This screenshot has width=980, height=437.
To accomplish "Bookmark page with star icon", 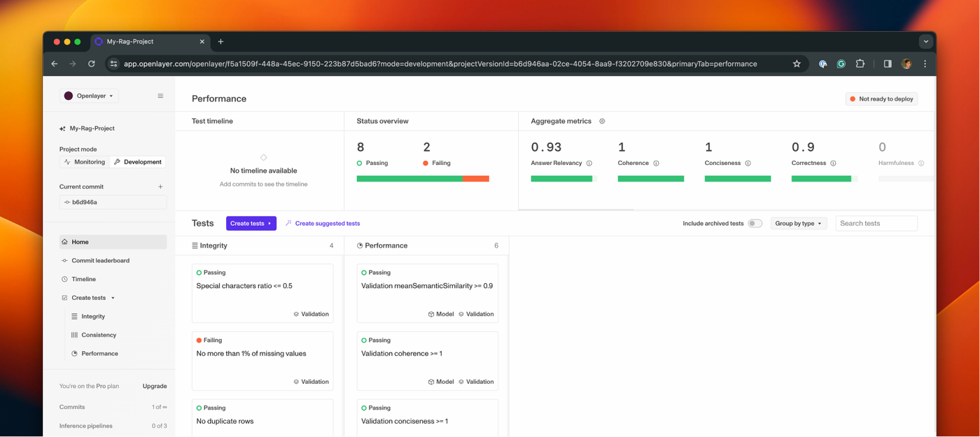I will point(797,64).
